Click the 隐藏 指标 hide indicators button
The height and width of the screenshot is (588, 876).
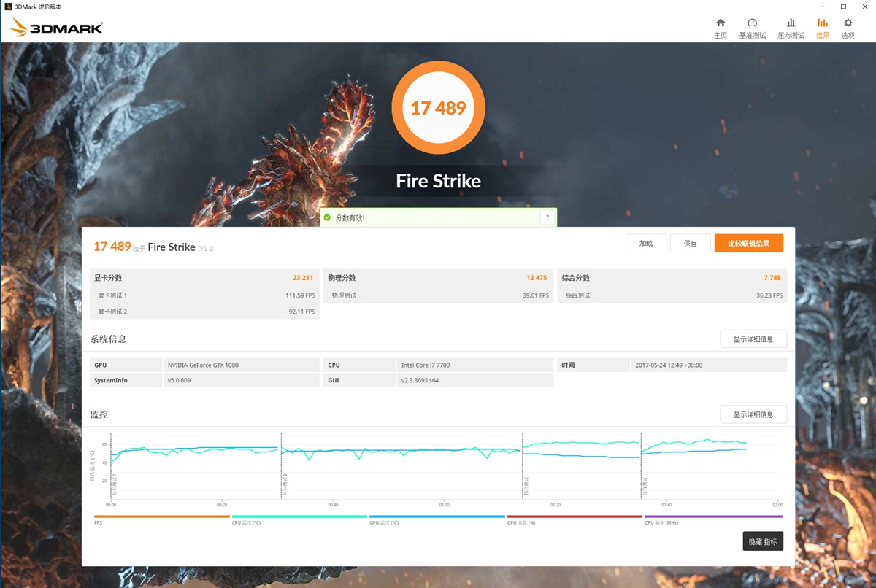pos(763,541)
